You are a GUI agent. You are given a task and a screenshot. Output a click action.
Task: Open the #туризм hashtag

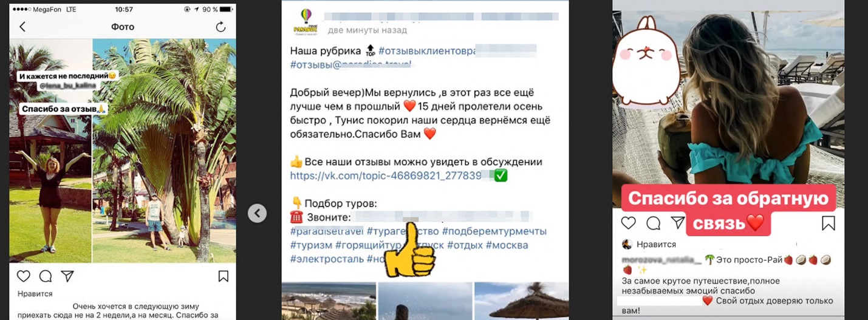click(x=311, y=245)
